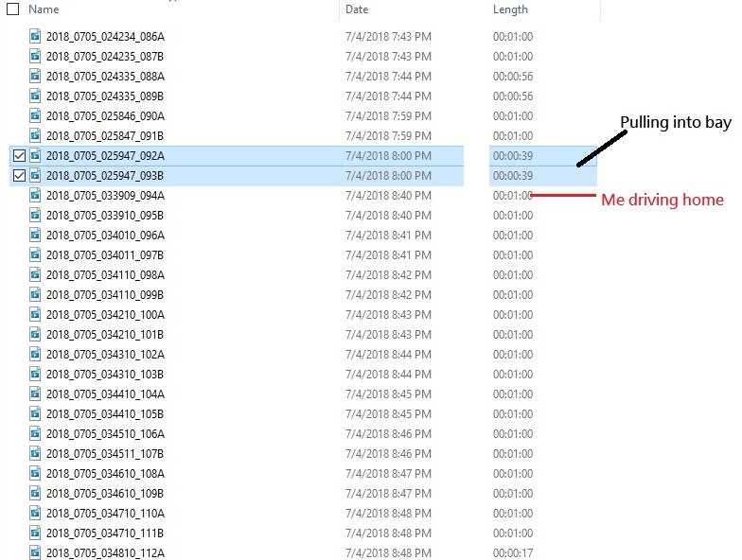This screenshot has height=560, width=742.
Task: Click video file icon for 2018_0705_024335_088A
Action: 36,77
